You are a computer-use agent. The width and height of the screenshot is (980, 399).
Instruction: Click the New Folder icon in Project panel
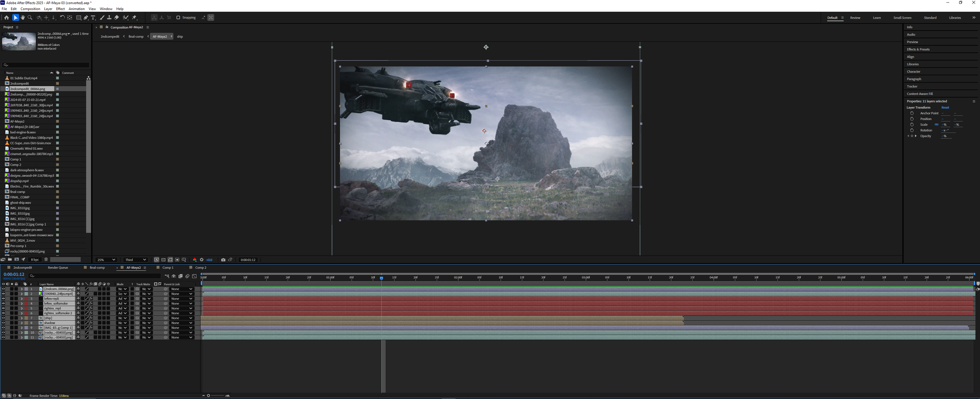tap(10, 259)
